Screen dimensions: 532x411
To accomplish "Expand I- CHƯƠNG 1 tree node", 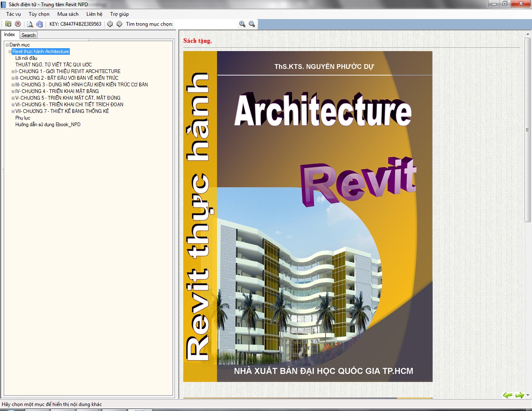I will 13,71.
